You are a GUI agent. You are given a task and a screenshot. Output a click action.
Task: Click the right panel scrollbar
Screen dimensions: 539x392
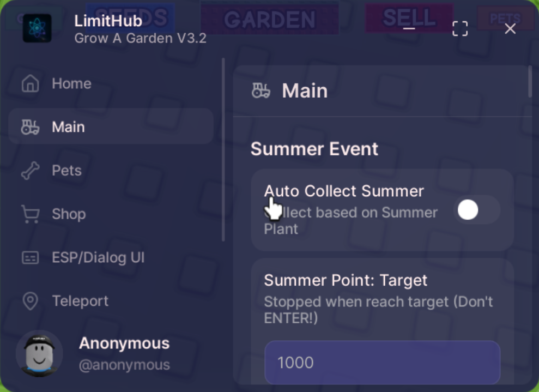pos(530,81)
